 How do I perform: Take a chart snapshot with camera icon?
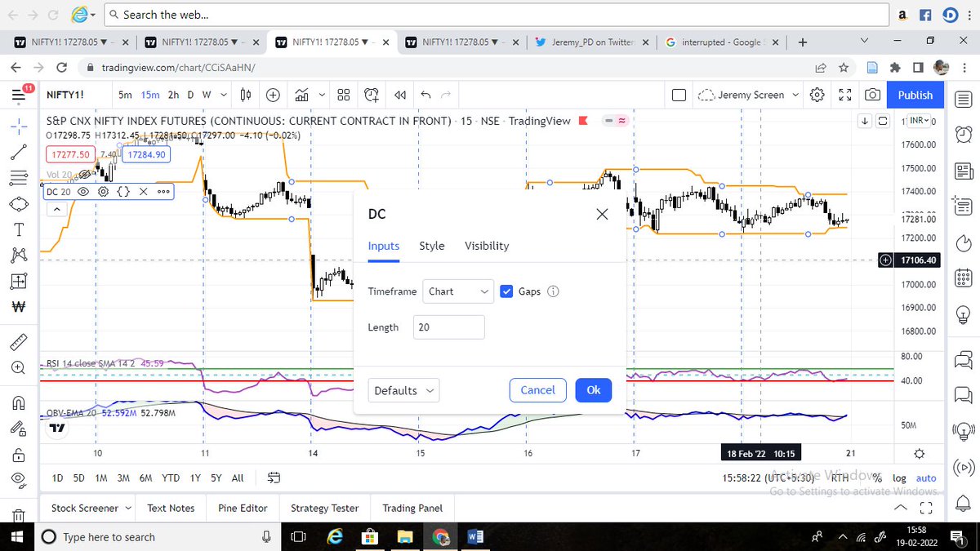click(x=873, y=95)
